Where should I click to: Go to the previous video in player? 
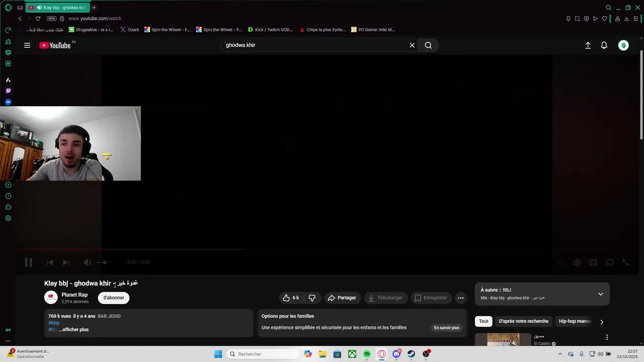pyautogui.click(x=50, y=262)
